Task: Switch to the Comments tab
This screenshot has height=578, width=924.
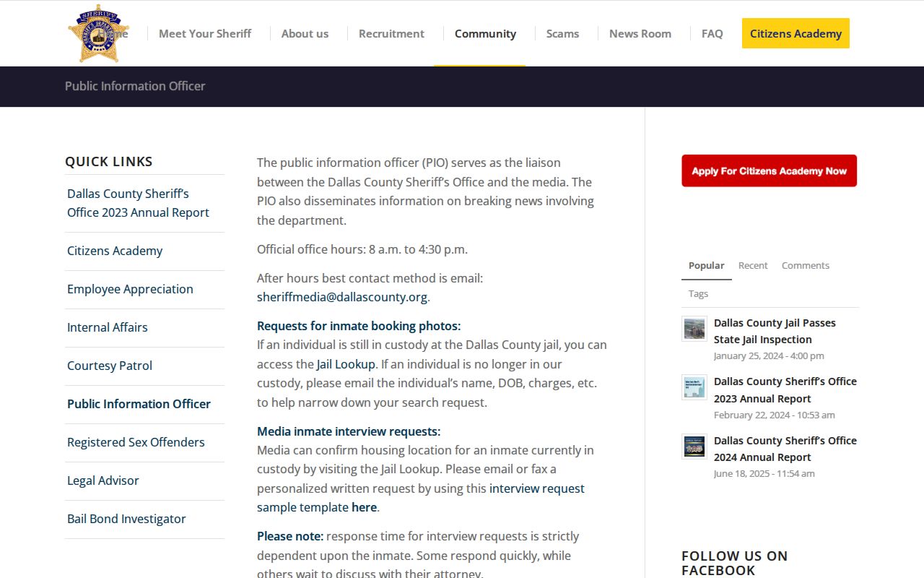Action: point(806,265)
